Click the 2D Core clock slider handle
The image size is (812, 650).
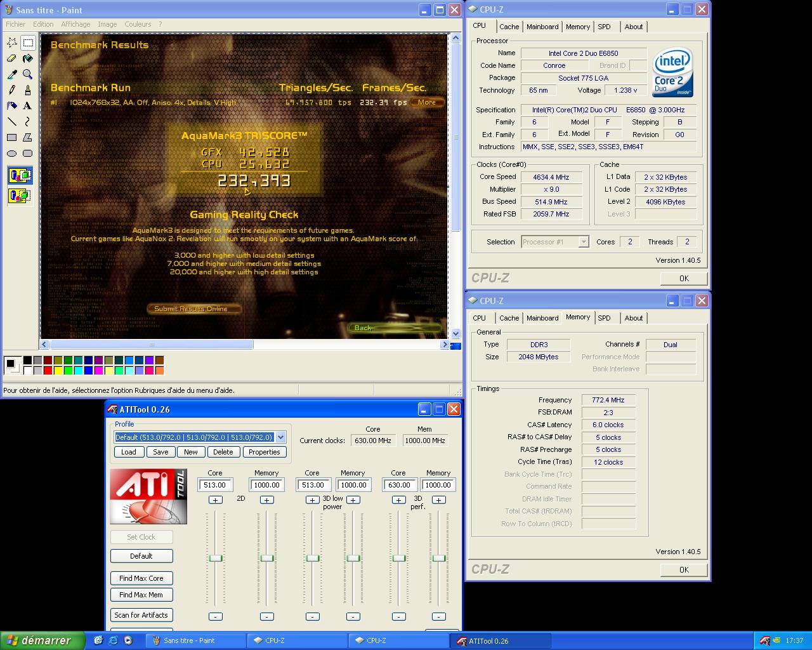coord(216,558)
